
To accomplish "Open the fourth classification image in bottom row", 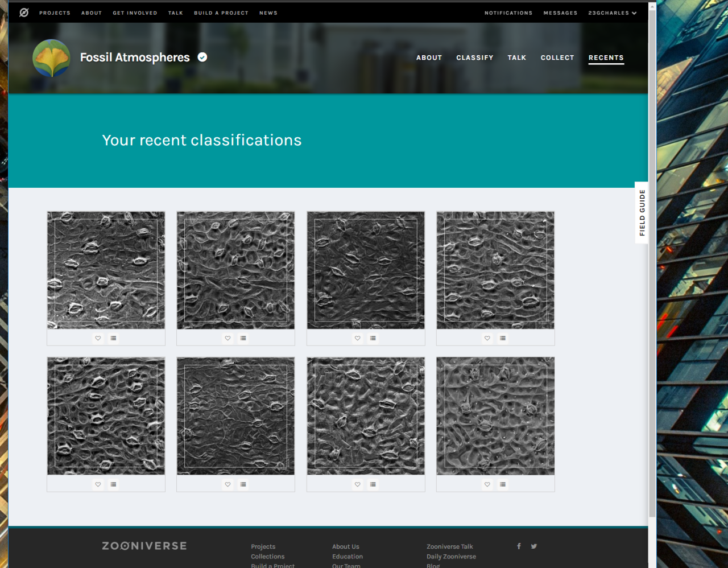I will [x=495, y=416].
